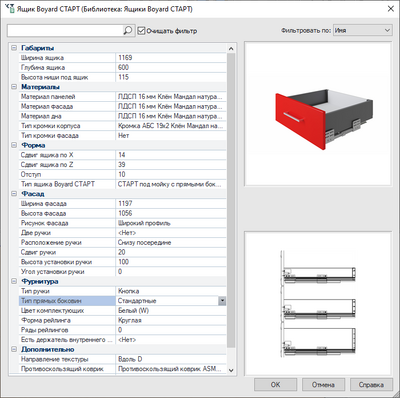
Task: Close the dialog window
Action: click(391, 9)
